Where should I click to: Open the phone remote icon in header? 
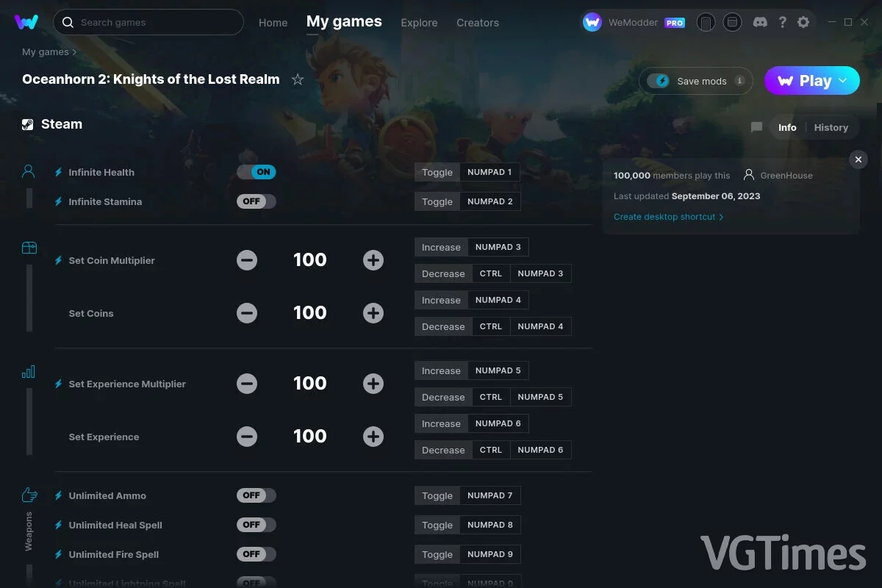click(x=706, y=22)
